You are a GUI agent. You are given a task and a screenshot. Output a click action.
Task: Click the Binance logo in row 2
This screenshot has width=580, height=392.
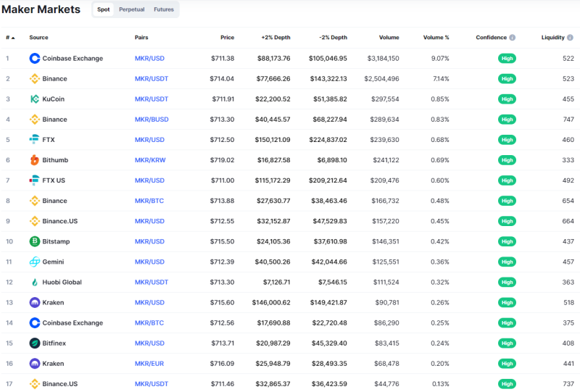click(x=34, y=79)
